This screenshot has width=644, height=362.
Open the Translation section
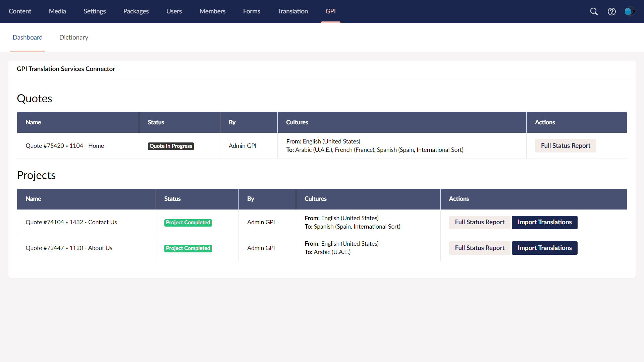coord(293,11)
